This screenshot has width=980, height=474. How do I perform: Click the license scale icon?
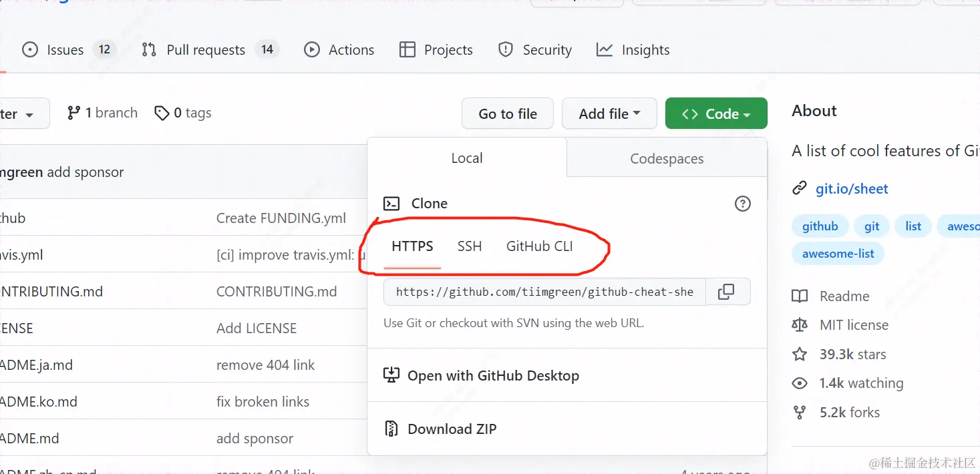(800, 325)
